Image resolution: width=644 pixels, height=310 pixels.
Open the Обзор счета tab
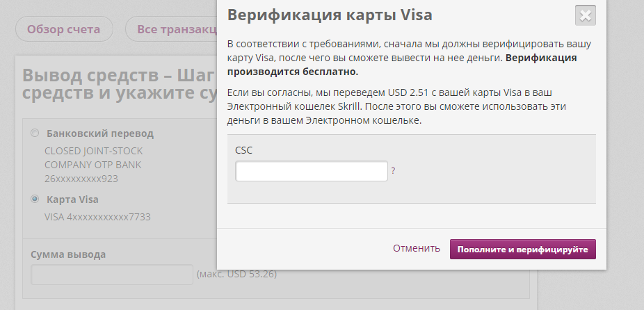[64, 29]
